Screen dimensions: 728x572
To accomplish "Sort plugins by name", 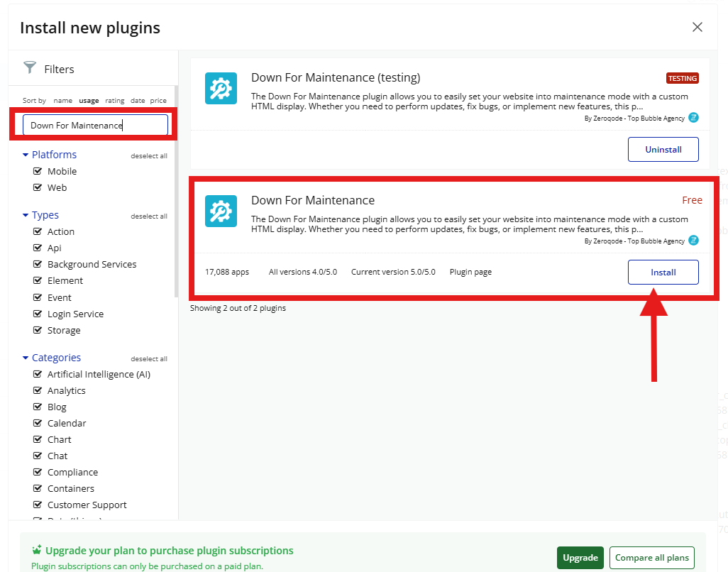I will coord(62,100).
